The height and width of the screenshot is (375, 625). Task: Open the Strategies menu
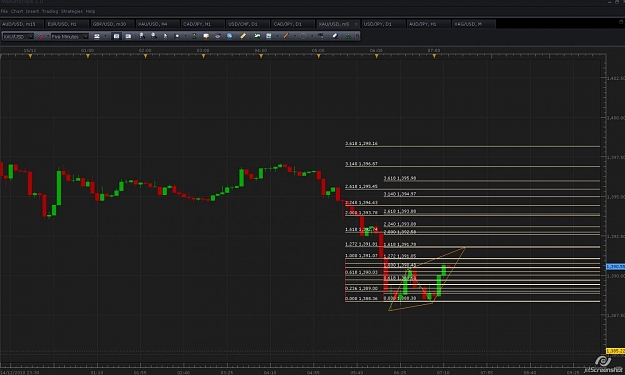72,11
